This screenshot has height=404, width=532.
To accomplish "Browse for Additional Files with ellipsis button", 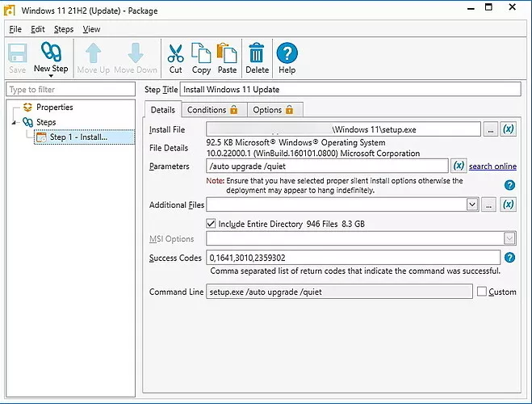I will [x=488, y=204].
